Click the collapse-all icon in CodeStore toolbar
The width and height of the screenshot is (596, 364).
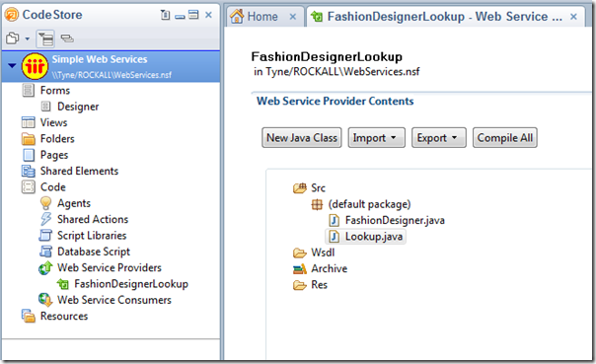67,38
